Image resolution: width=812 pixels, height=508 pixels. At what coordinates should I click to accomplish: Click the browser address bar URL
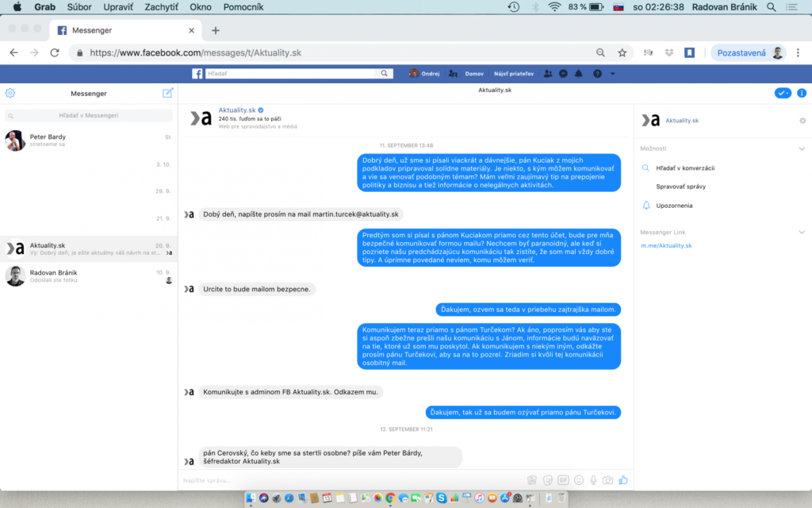[195, 52]
